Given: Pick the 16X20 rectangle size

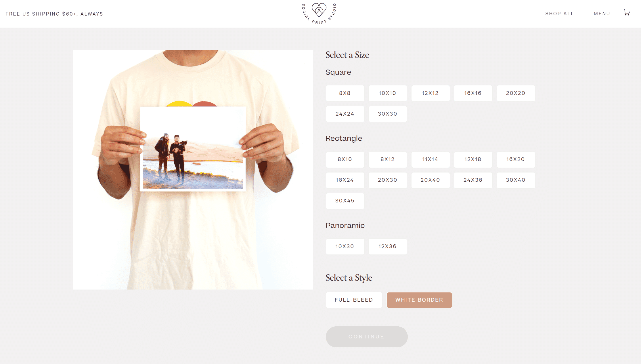Looking at the screenshot, I should pyautogui.click(x=516, y=159).
